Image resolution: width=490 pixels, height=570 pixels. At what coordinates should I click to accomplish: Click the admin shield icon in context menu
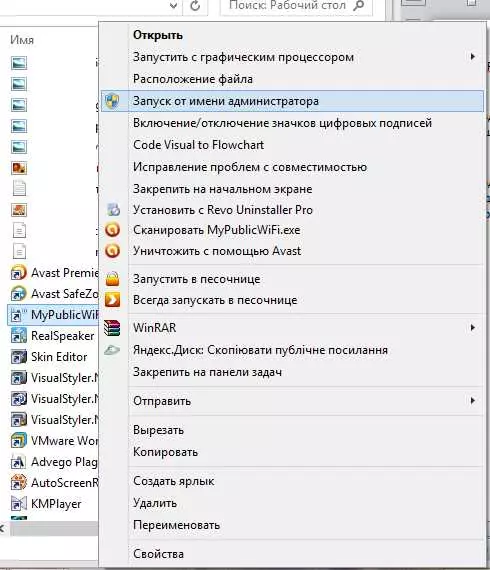(112, 101)
